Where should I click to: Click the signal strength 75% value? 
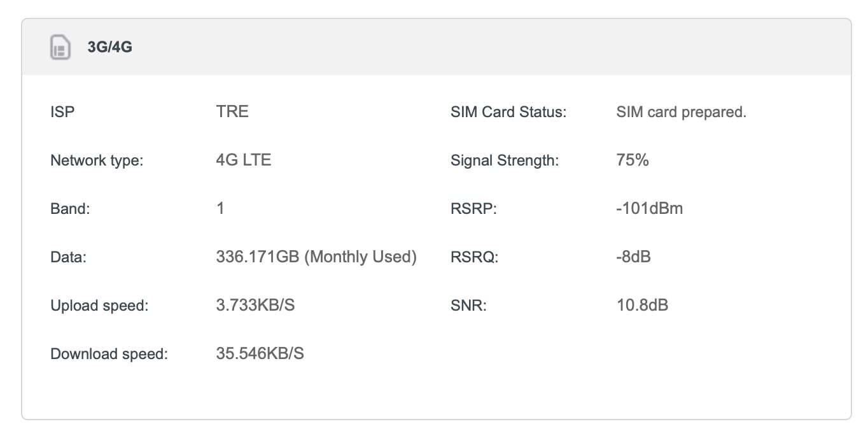pyautogui.click(x=632, y=160)
